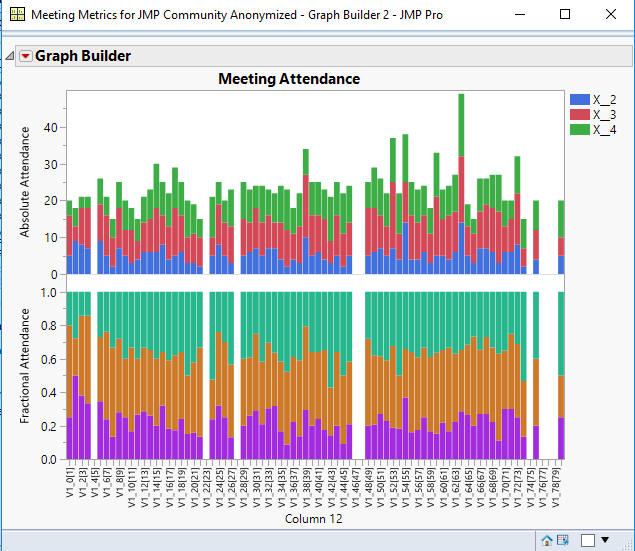This screenshot has height=551, width=635.
Task: Click the JMP Home Window icon
Action: click(547, 540)
